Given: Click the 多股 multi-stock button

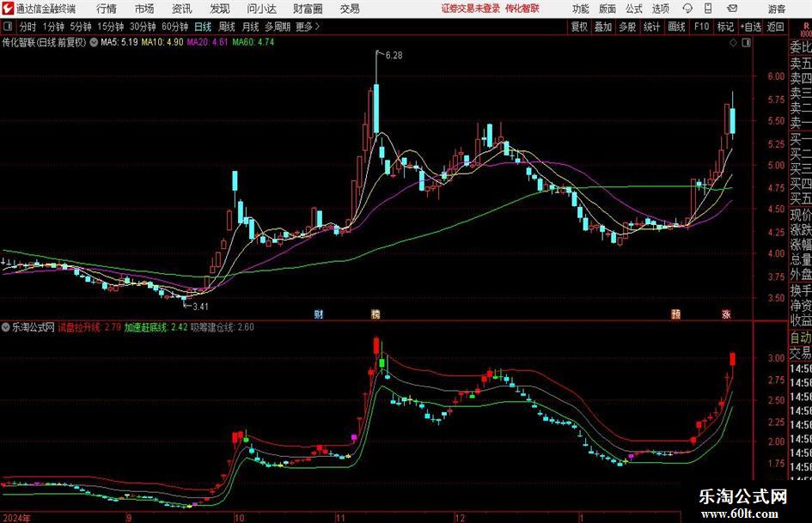Looking at the screenshot, I should 627,27.
